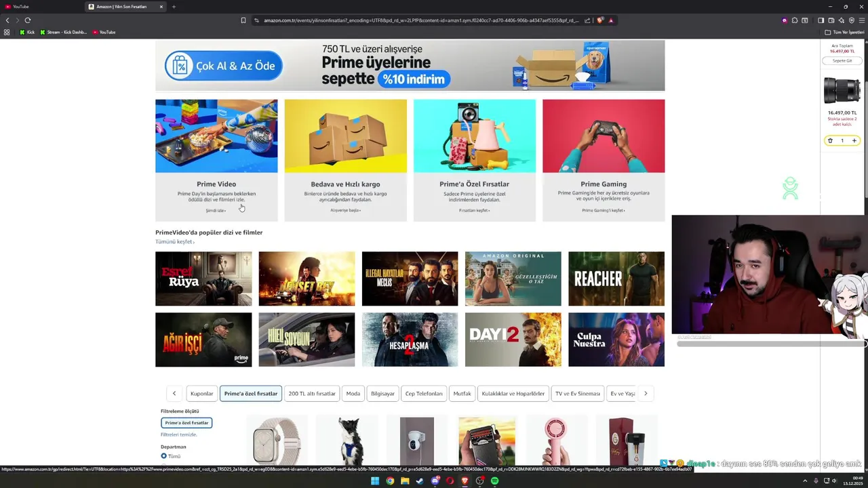Open the pink handheld fan product image
This screenshot has width=868, height=488.
click(556, 441)
